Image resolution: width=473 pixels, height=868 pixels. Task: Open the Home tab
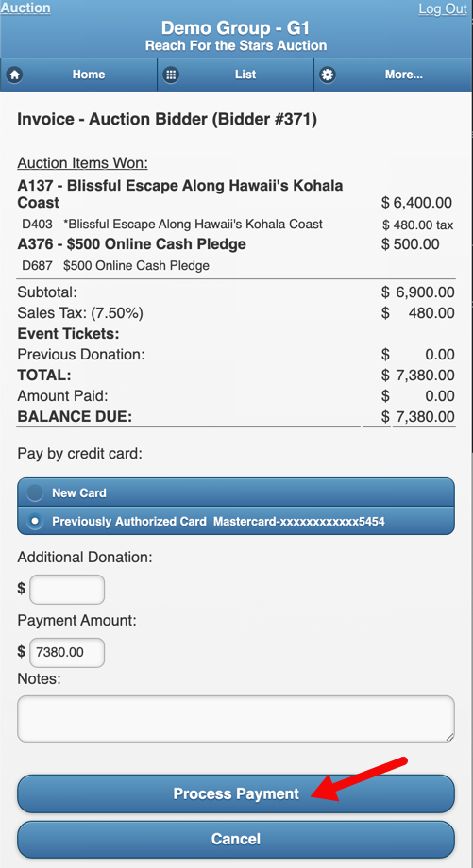[x=78, y=75]
